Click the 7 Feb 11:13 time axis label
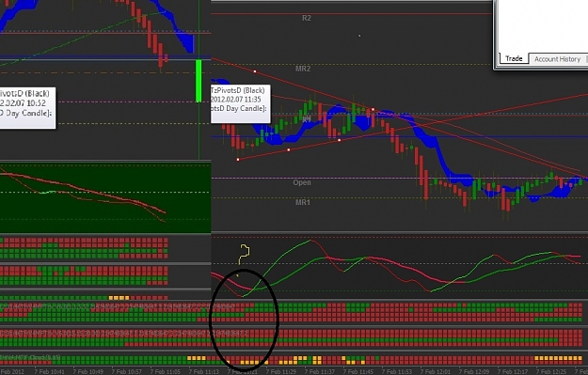The height and width of the screenshot is (375, 588). (x=204, y=371)
